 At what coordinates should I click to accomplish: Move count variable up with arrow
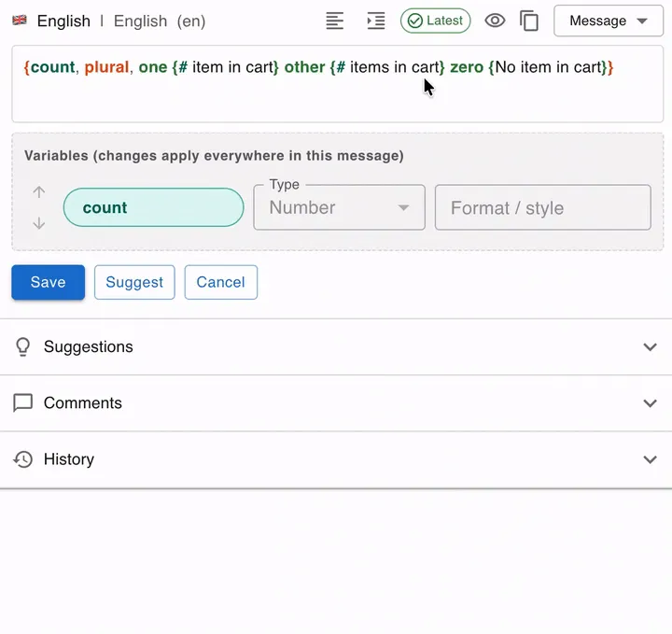39,192
